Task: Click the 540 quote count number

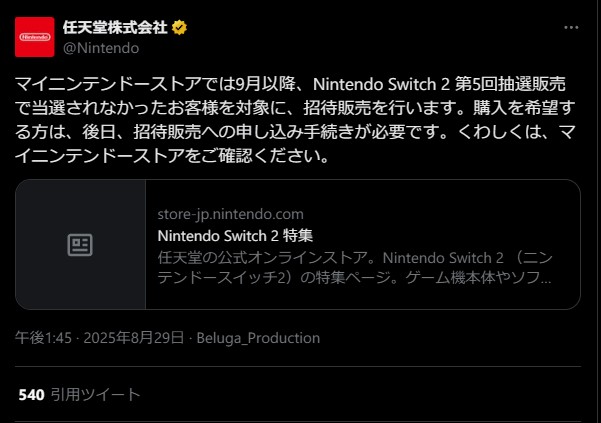Action: 31,395
